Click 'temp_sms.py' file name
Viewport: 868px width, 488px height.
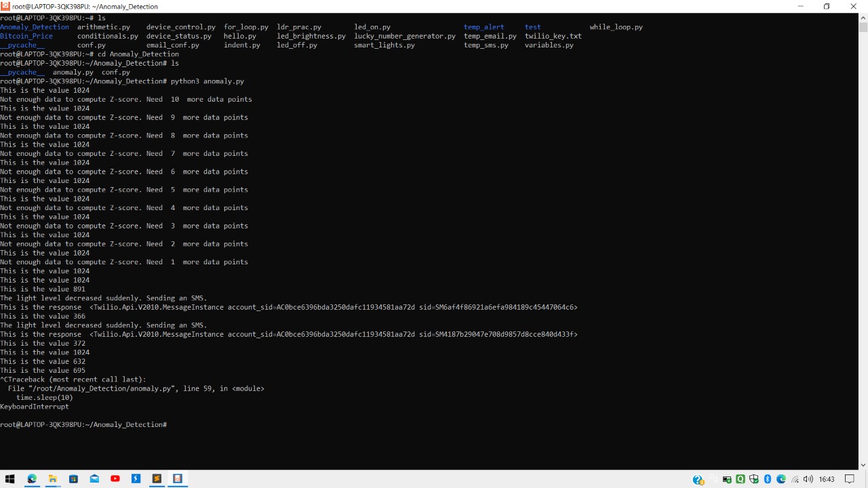click(x=486, y=45)
